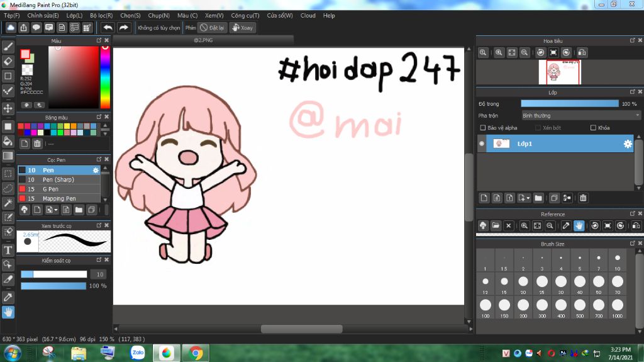Click the Độ trong opacity slider
The image size is (644, 362).
point(569,104)
